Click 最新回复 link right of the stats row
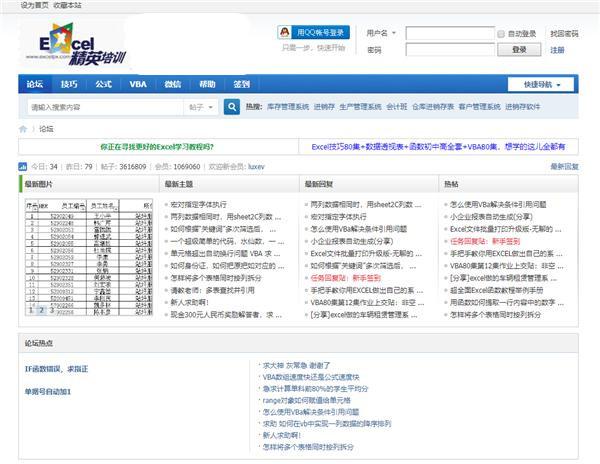This screenshot has width=600, height=464. [x=564, y=166]
